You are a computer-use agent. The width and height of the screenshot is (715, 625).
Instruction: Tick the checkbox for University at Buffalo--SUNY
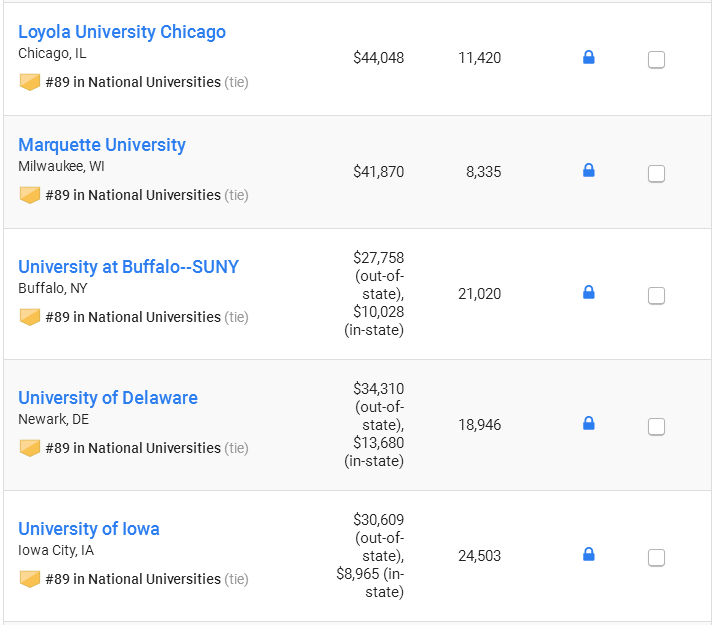pyautogui.click(x=656, y=296)
